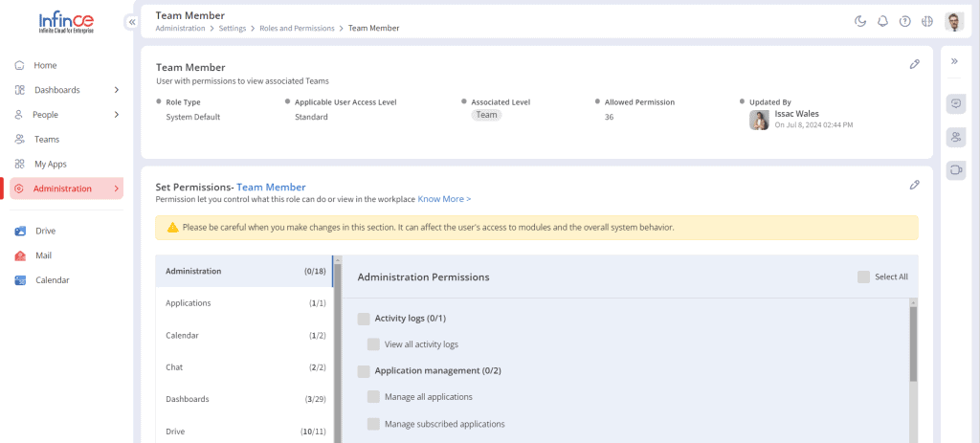Viewport: 980px width, 443px height.
Task: Tick Manage subscribed applications checkbox
Action: click(x=373, y=424)
